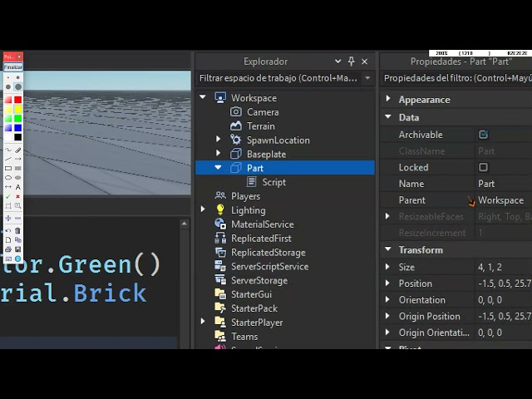Click the MaterialService icon
The width and height of the screenshot is (532, 399).
pos(220,224)
